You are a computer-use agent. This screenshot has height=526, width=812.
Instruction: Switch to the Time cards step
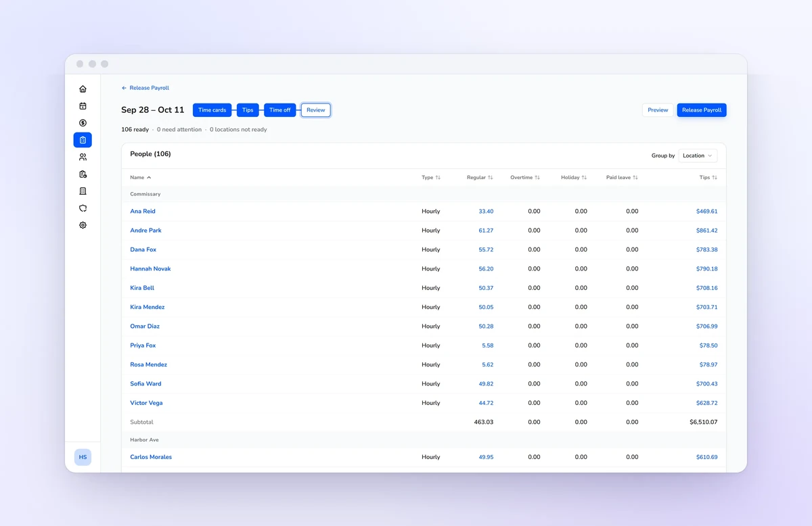click(x=212, y=110)
